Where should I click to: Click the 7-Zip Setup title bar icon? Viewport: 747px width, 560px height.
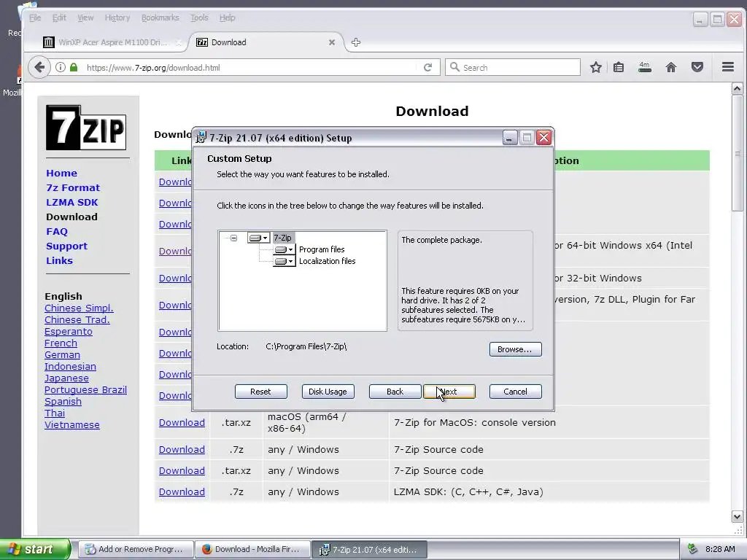(201, 138)
